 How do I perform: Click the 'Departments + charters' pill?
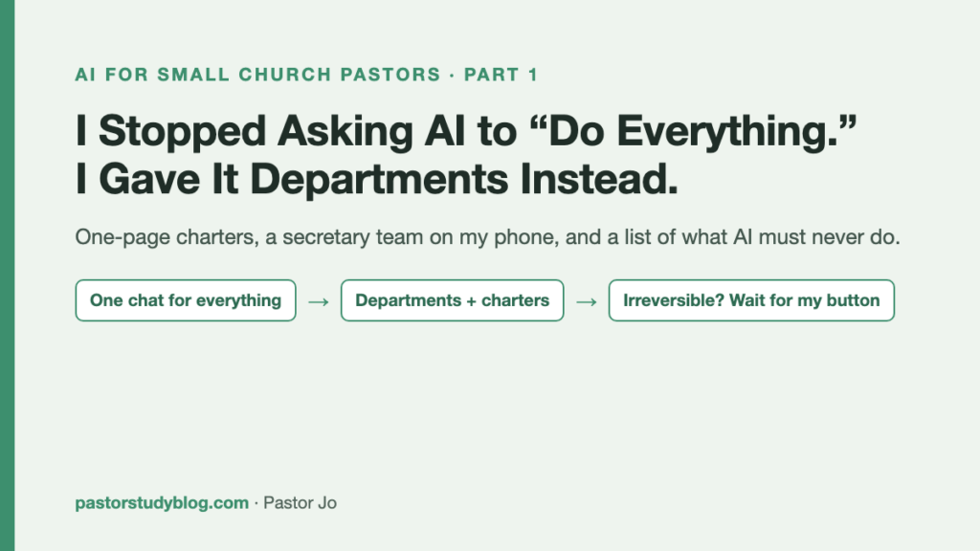point(453,300)
